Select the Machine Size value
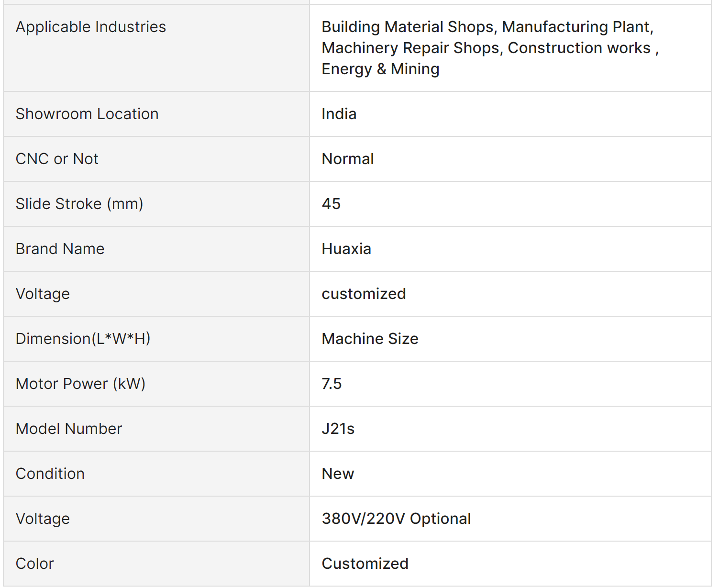 [370, 339]
